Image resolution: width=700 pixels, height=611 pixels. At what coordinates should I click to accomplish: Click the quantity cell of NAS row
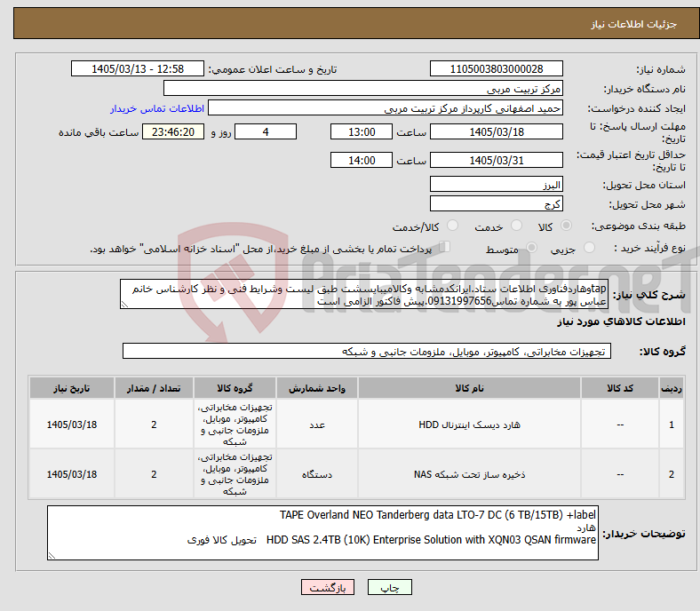[154, 474]
